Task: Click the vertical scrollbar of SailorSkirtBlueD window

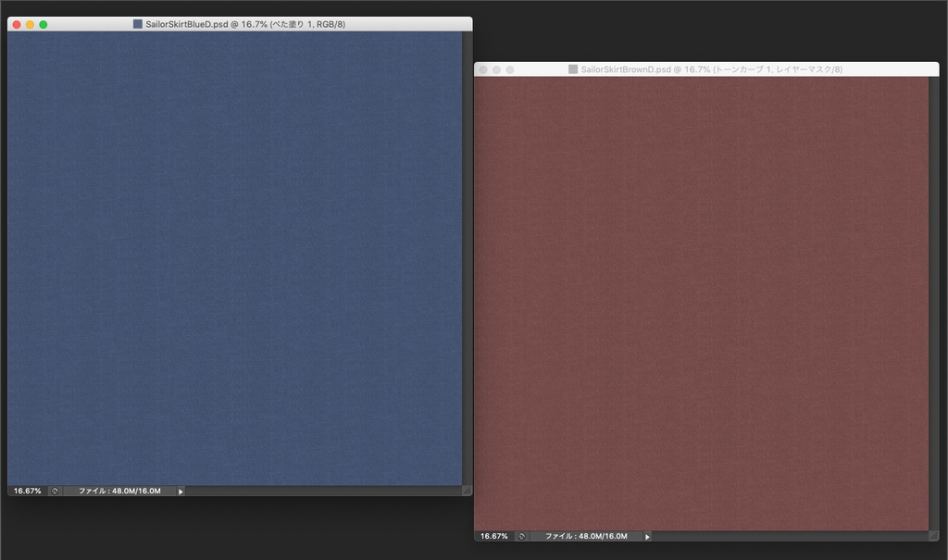Action: point(467,258)
